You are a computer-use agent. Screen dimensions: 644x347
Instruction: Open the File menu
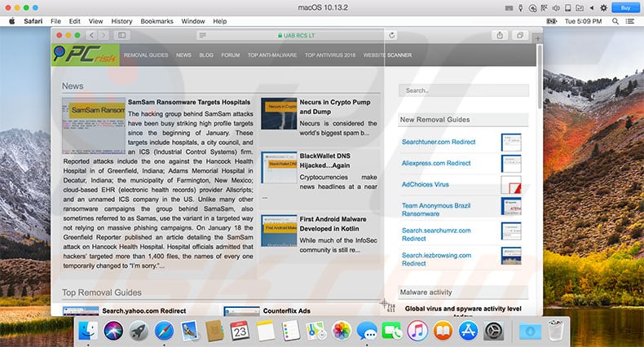[x=56, y=21]
